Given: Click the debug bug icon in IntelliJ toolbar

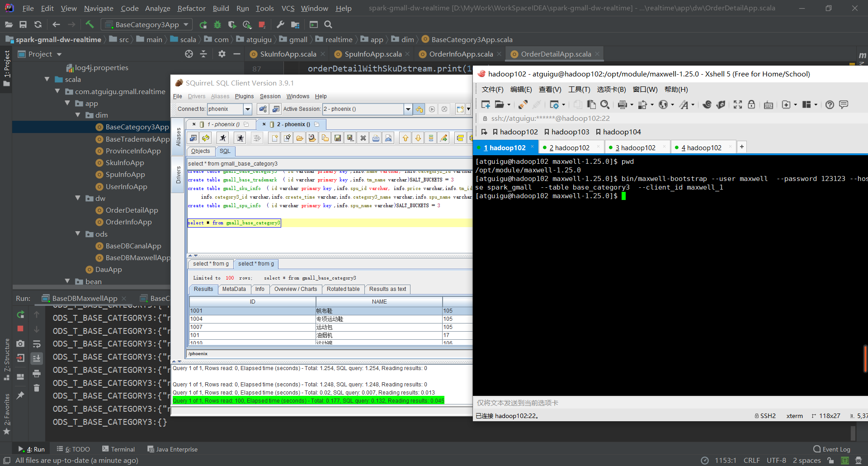Looking at the screenshot, I should click(x=217, y=24).
